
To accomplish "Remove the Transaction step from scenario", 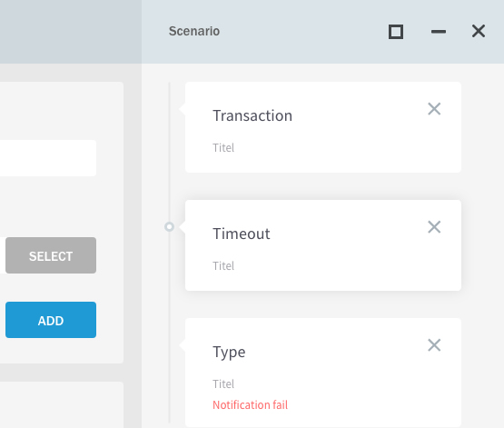I will point(434,109).
